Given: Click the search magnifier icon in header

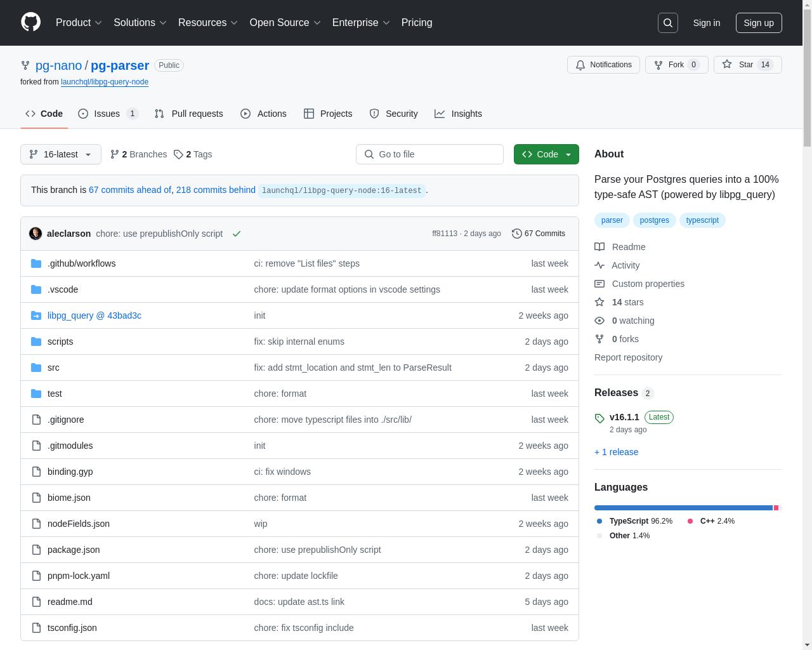Looking at the screenshot, I should coord(668,23).
